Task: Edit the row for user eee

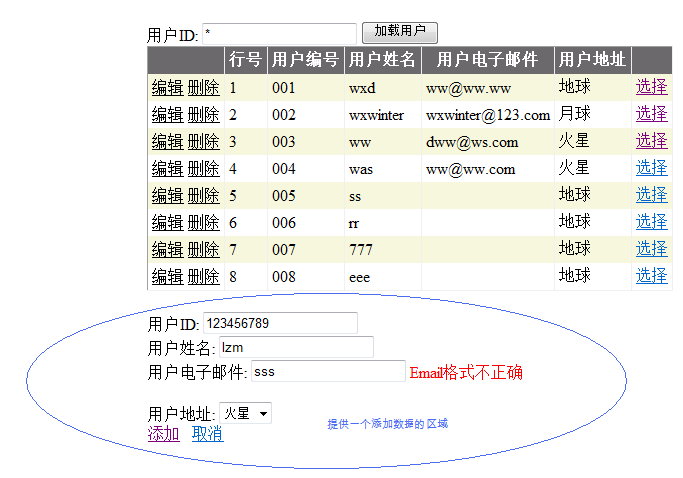Action: pos(168,277)
